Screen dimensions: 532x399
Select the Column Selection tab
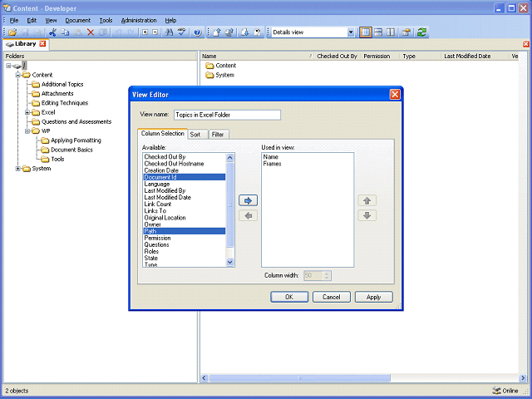(163, 133)
